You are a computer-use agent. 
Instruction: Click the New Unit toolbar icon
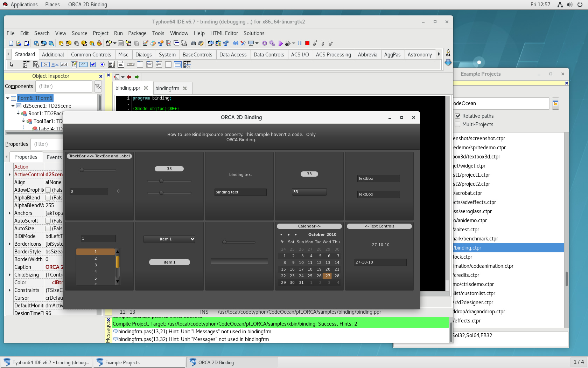(19, 43)
